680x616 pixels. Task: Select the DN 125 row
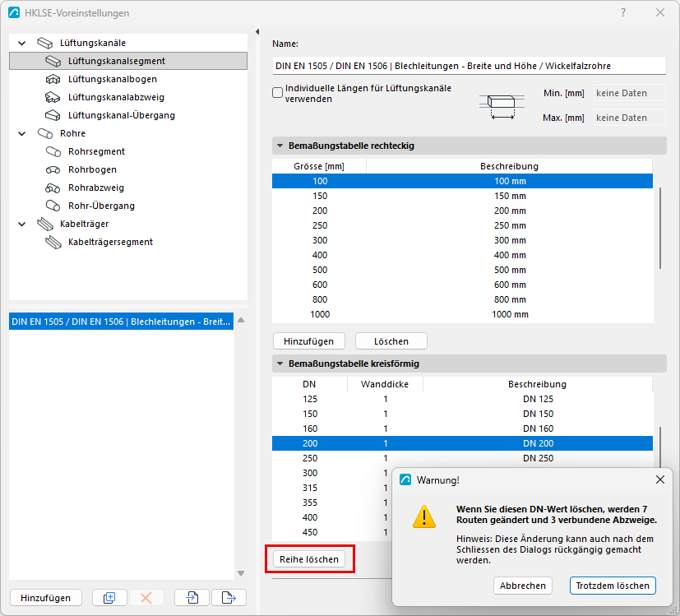point(462,399)
